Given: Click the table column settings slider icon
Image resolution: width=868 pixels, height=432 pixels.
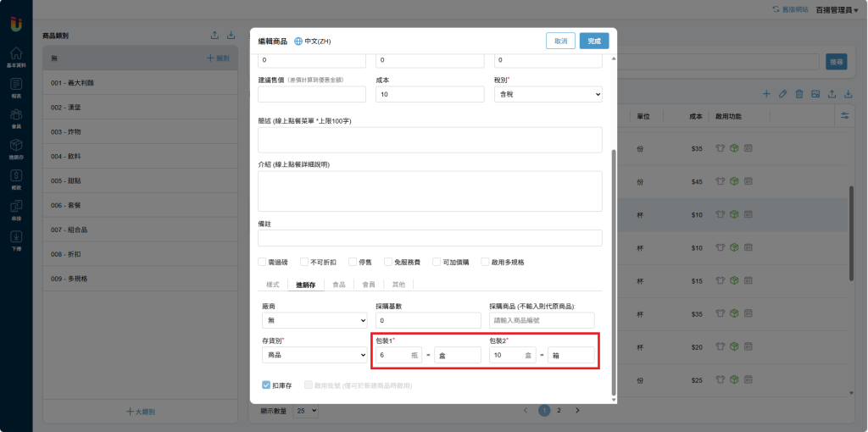Looking at the screenshot, I should pos(844,115).
